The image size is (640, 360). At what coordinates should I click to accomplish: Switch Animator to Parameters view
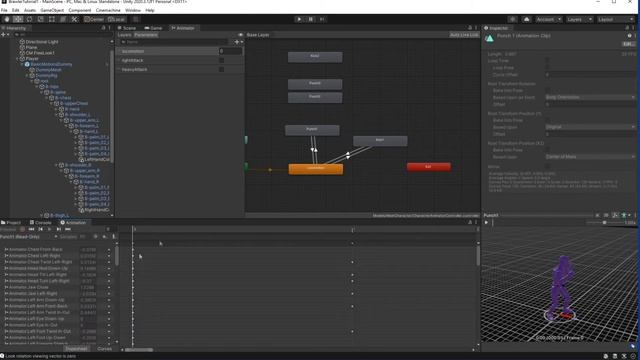pos(146,35)
